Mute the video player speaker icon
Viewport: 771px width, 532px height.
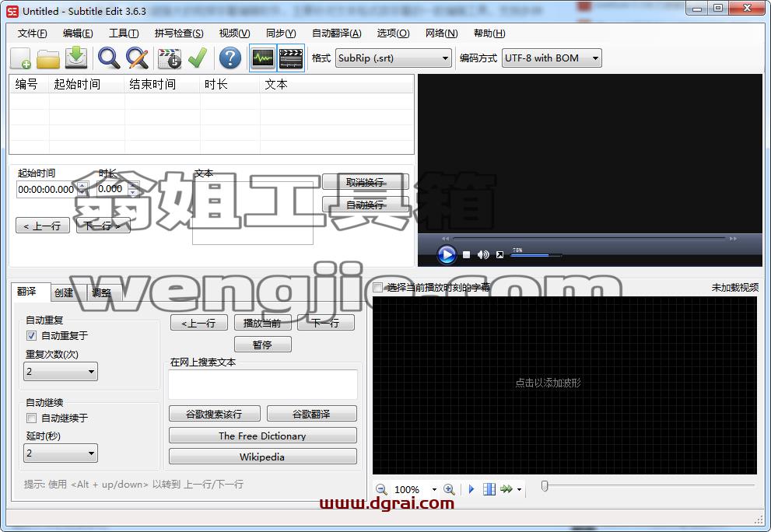coord(483,254)
